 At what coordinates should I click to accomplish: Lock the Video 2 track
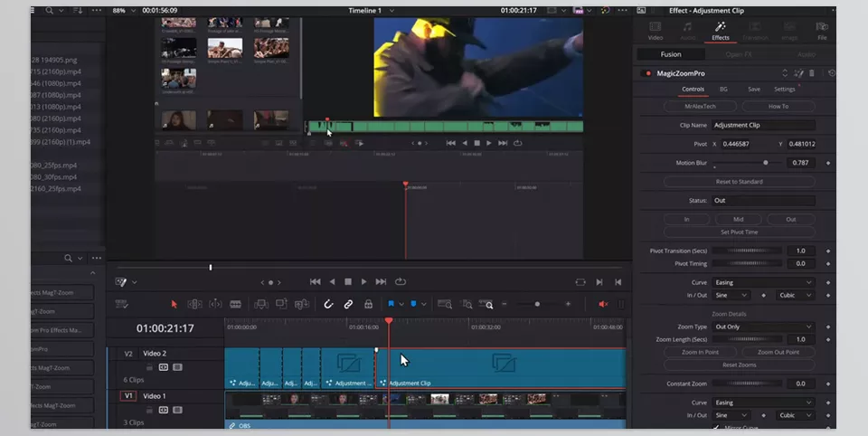[x=149, y=367]
